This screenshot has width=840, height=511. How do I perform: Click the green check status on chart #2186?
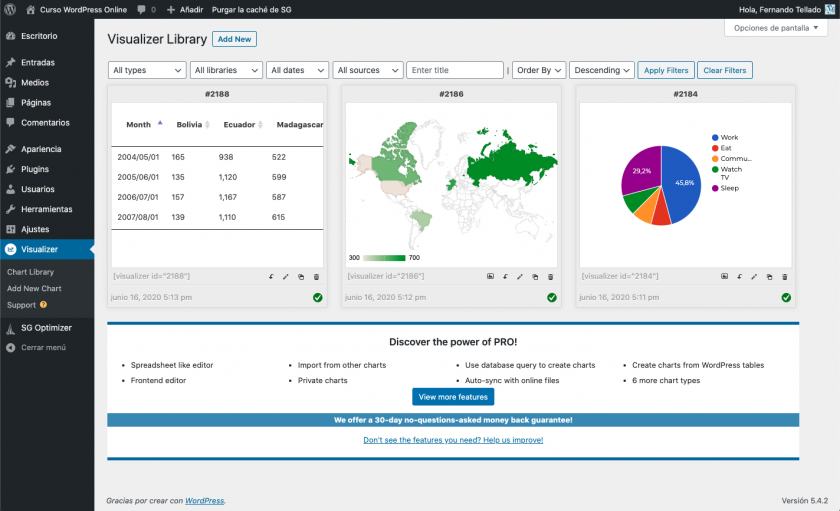(552, 297)
